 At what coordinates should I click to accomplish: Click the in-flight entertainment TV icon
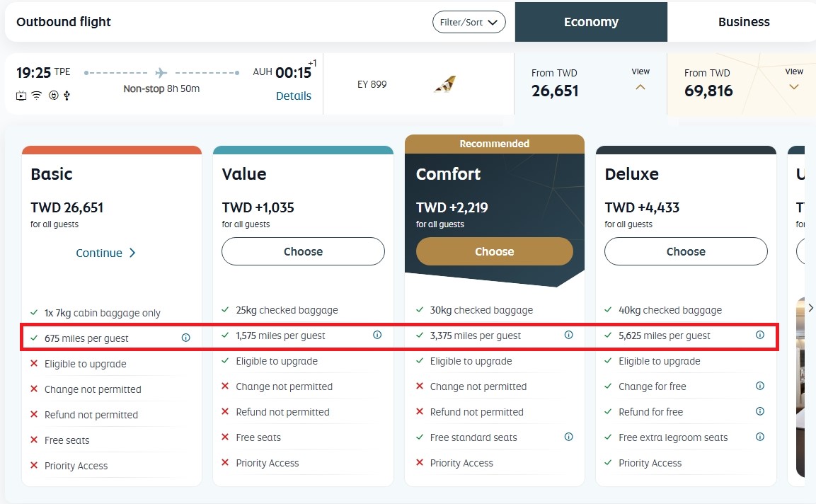coord(21,96)
